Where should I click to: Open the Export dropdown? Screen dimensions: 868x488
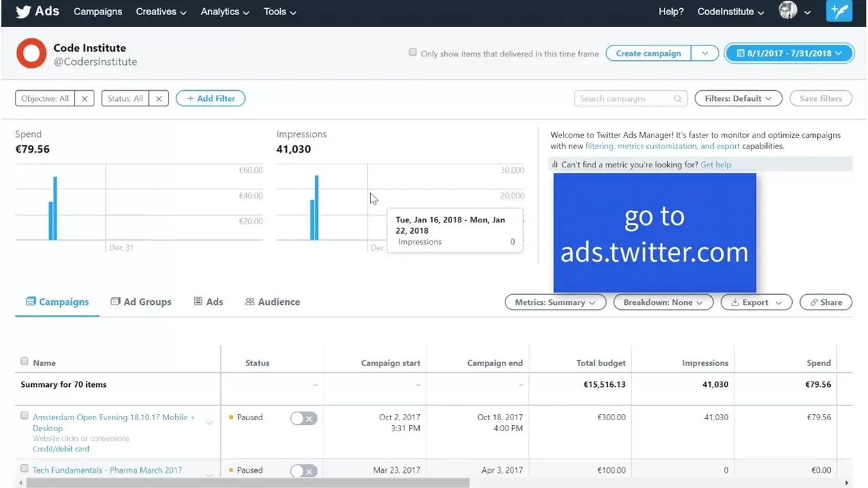pyautogui.click(x=756, y=302)
